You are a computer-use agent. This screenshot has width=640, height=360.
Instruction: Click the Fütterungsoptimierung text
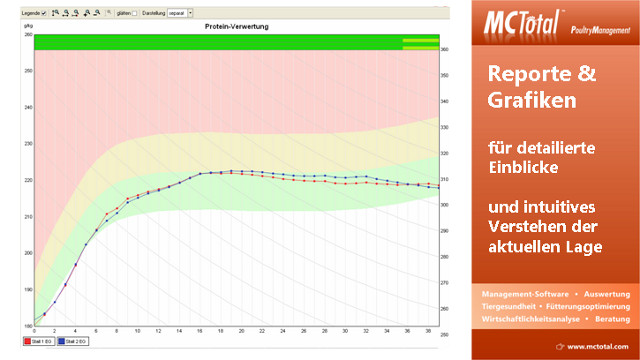588,307
